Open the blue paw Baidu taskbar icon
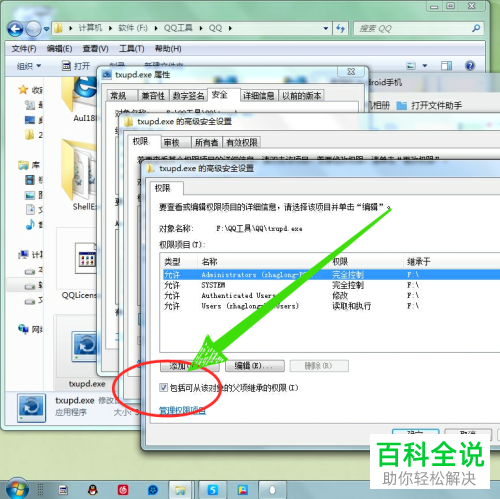Screen dimensions: 500x499 click(153, 490)
